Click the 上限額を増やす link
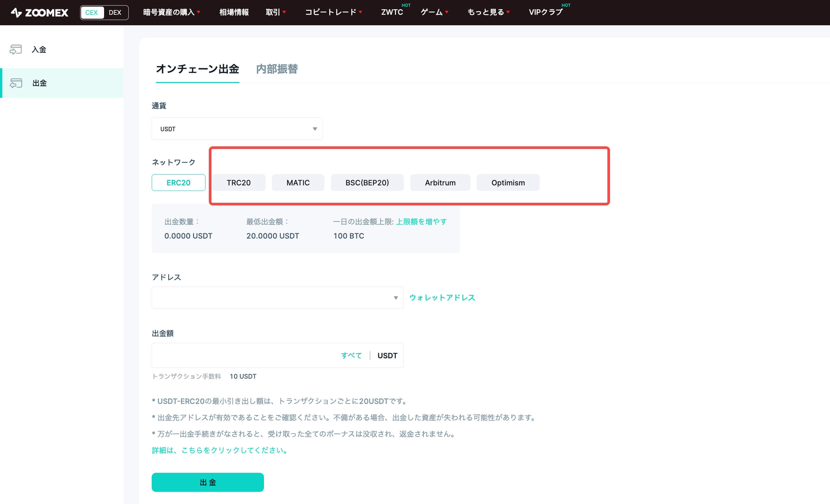 [x=421, y=221]
